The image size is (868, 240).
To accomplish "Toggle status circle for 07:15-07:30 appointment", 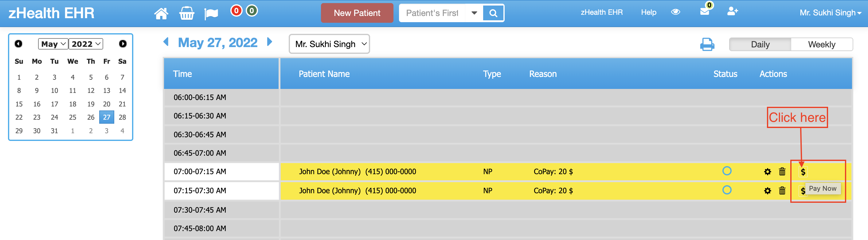I will tap(727, 190).
